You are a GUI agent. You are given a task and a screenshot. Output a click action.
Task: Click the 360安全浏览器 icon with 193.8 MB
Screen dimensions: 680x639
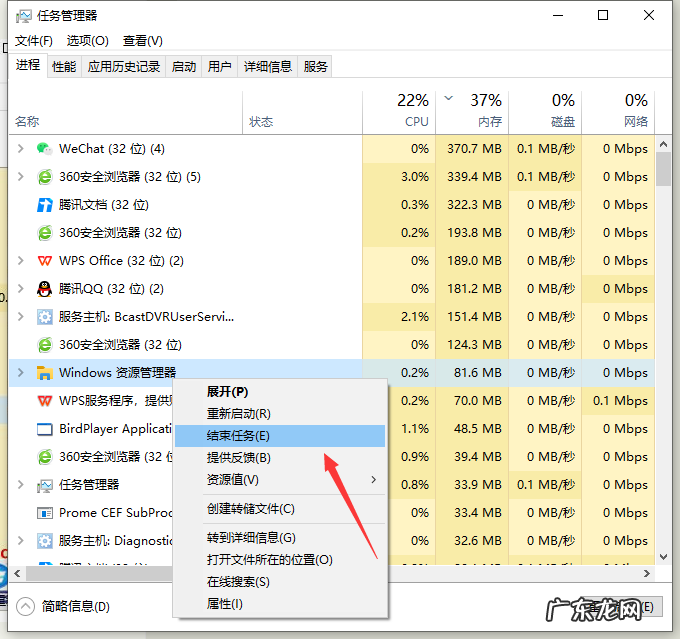click(44, 233)
